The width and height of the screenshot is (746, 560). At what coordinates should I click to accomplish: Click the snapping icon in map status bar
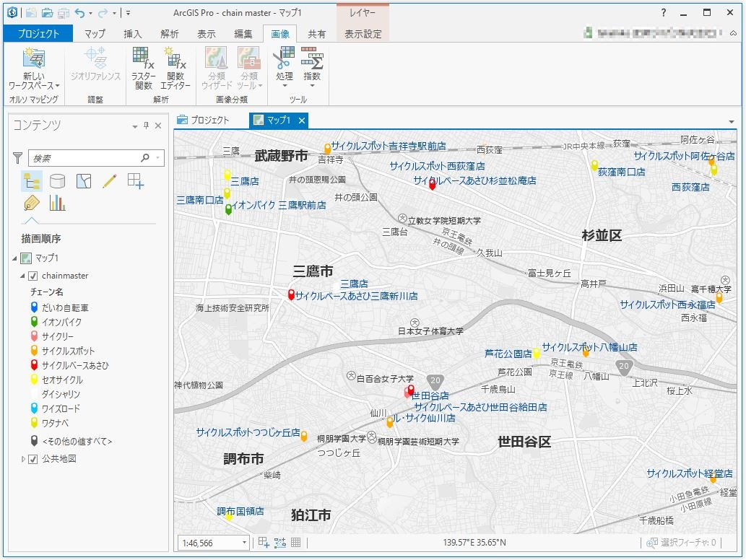[x=264, y=542]
